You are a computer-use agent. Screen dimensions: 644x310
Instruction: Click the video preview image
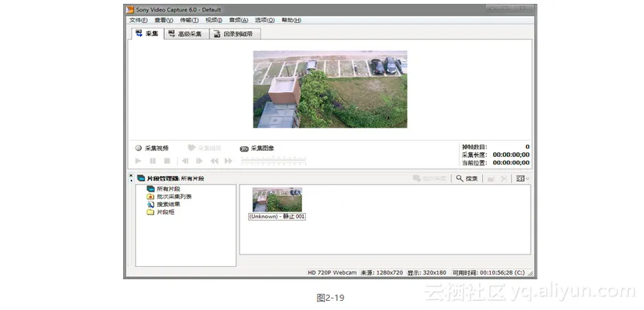click(x=330, y=89)
